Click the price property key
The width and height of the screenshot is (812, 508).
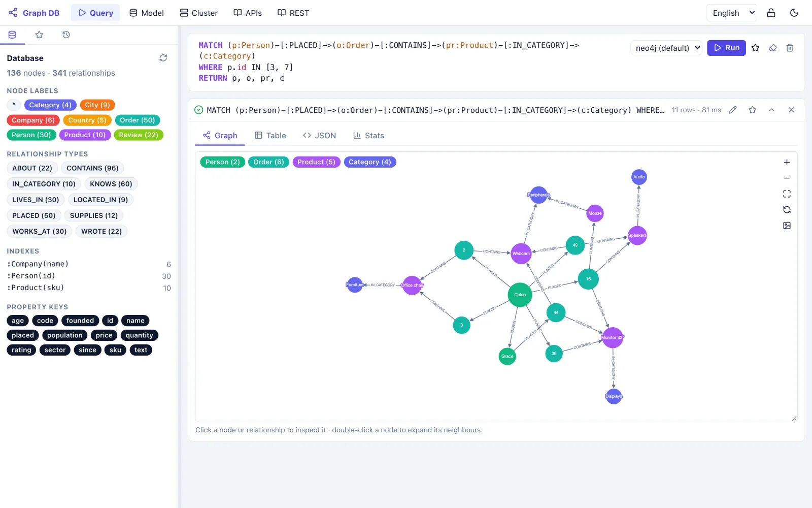coord(104,335)
